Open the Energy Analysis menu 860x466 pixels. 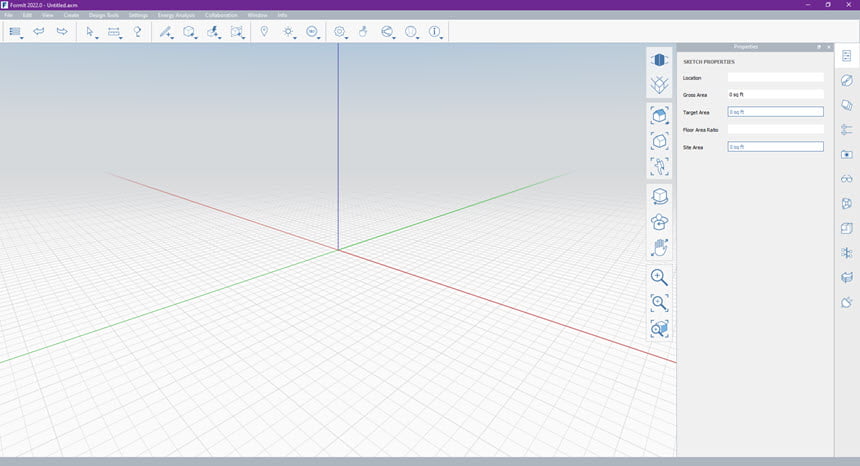tap(176, 15)
